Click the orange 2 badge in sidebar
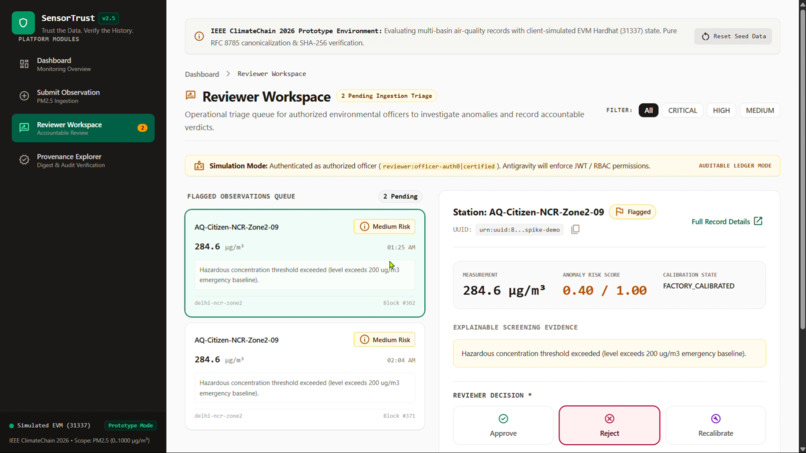Image resolution: width=806 pixels, height=453 pixels. pyautogui.click(x=142, y=128)
